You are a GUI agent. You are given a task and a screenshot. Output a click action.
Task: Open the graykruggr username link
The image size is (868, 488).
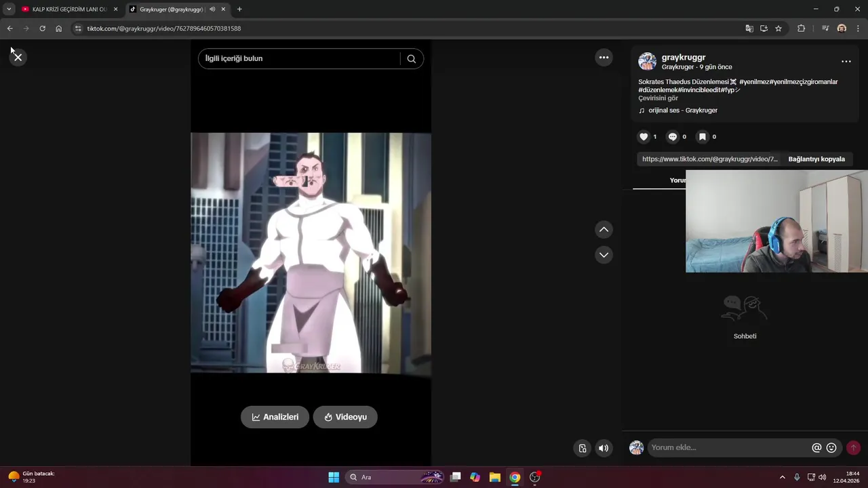[x=684, y=58]
